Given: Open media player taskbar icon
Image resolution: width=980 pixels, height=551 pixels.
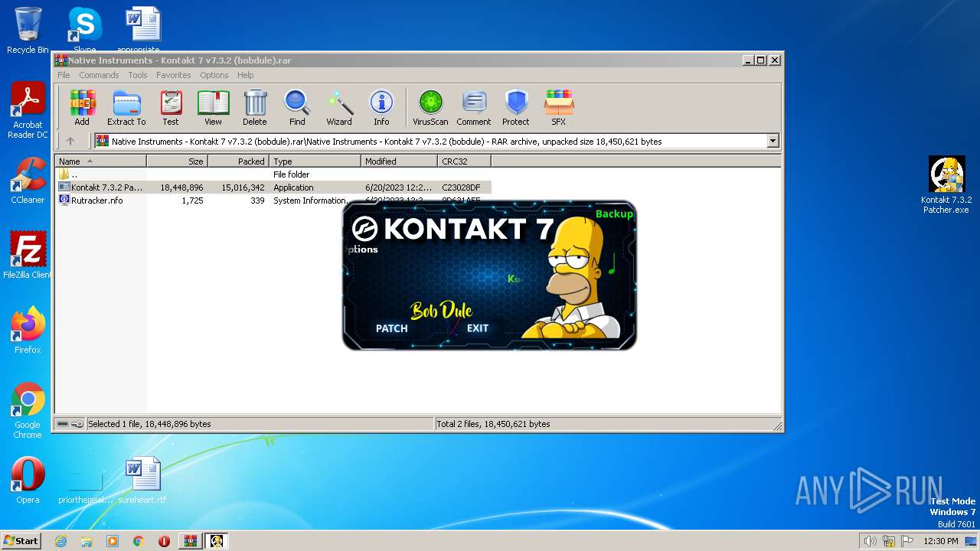Looking at the screenshot, I should click(113, 541).
